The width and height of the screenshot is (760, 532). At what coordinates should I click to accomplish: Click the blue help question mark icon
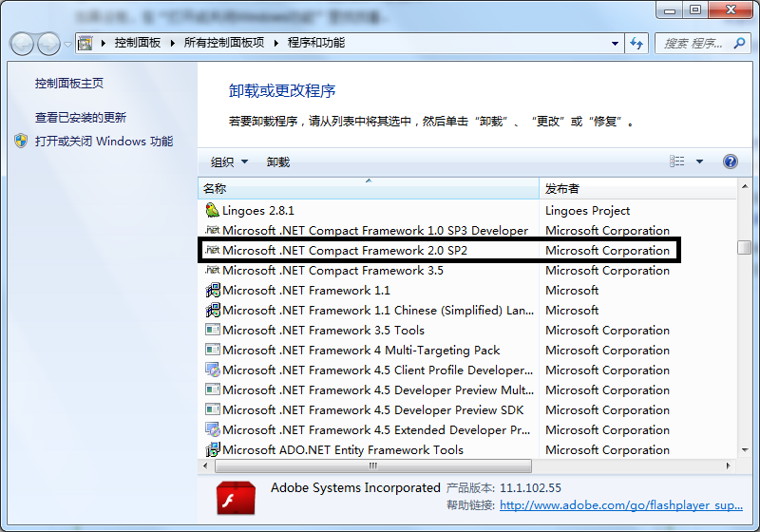[730, 161]
